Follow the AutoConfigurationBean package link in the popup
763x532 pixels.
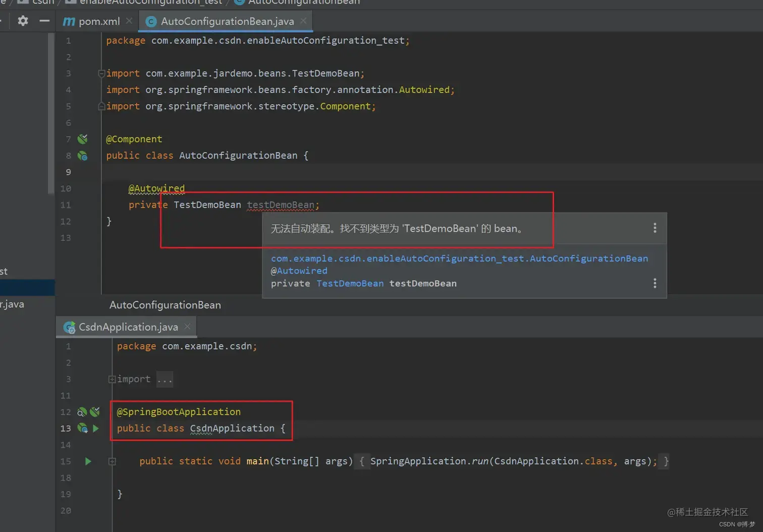click(x=459, y=258)
